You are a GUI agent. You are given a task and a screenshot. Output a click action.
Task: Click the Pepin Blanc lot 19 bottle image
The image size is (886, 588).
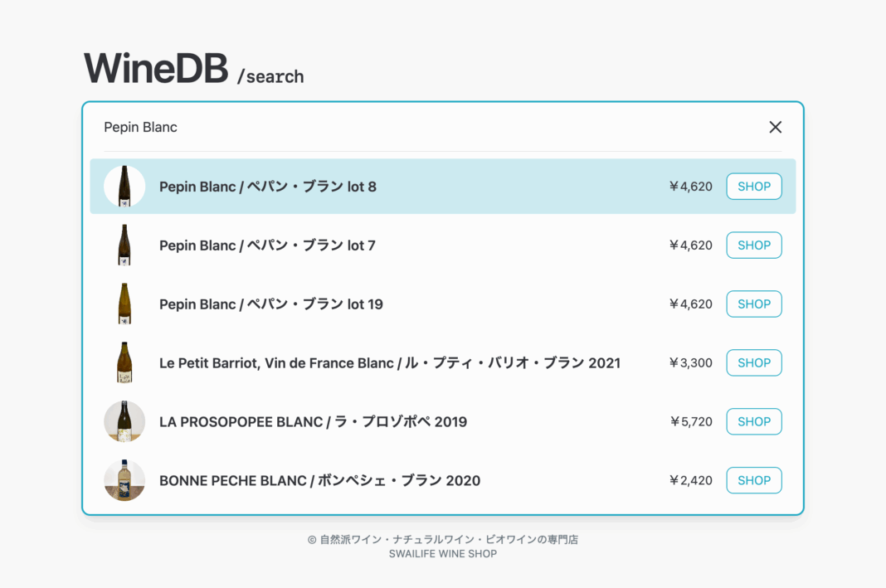124,304
